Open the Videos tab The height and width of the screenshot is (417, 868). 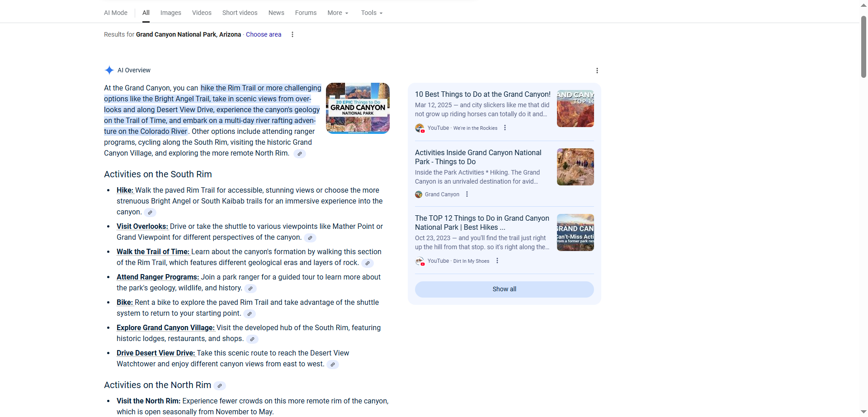202,13
